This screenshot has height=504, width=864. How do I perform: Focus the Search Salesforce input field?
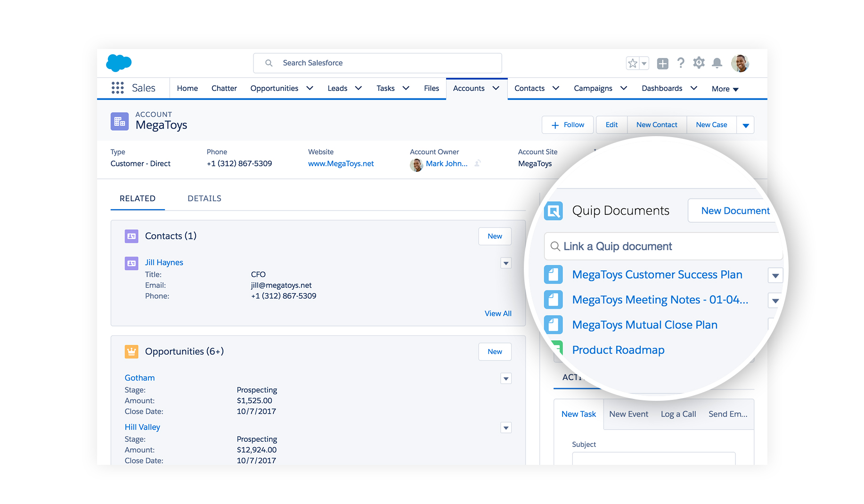377,63
